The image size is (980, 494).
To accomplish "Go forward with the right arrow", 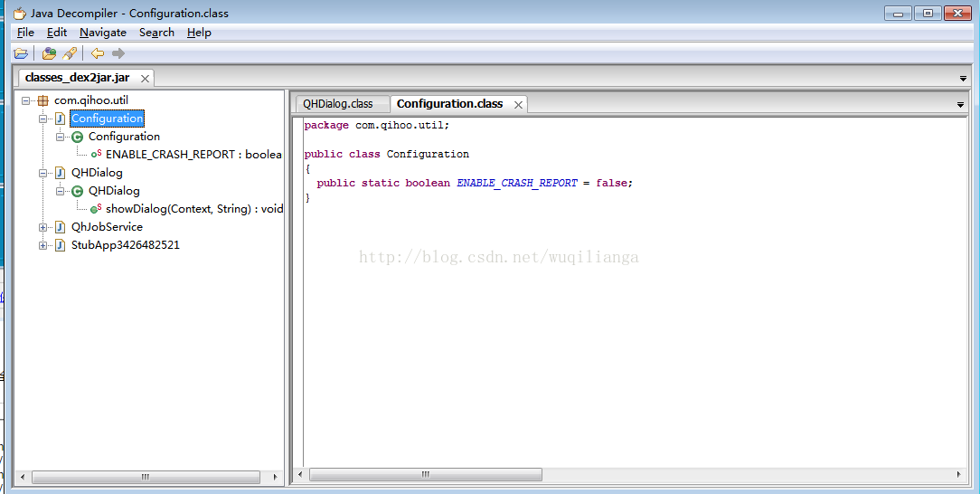I will coord(118,53).
